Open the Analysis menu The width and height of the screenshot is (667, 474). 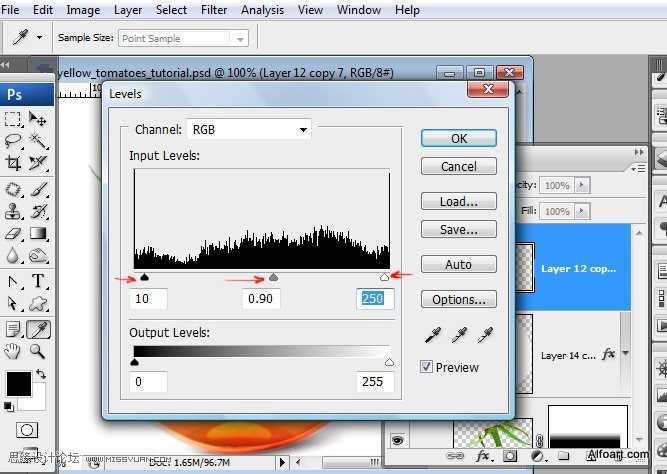(262, 9)
